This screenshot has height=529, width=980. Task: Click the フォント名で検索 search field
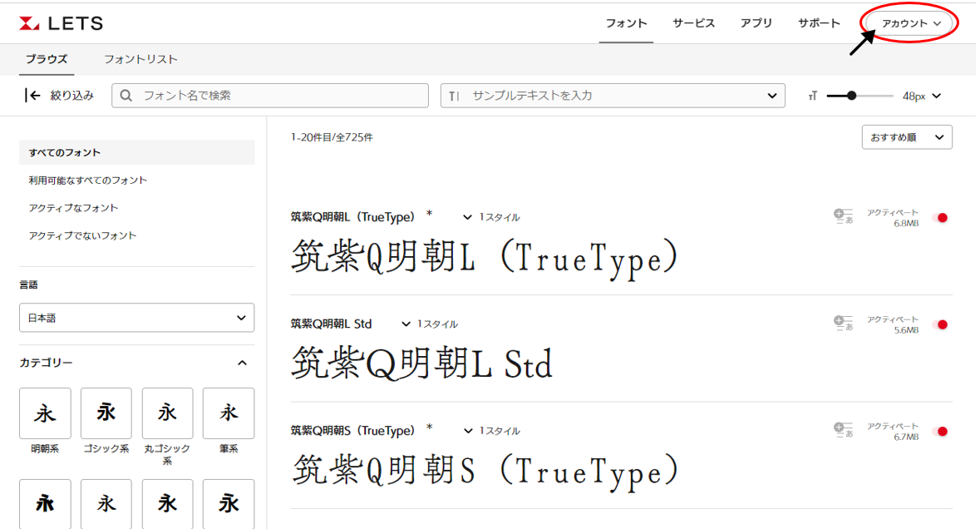270,96
